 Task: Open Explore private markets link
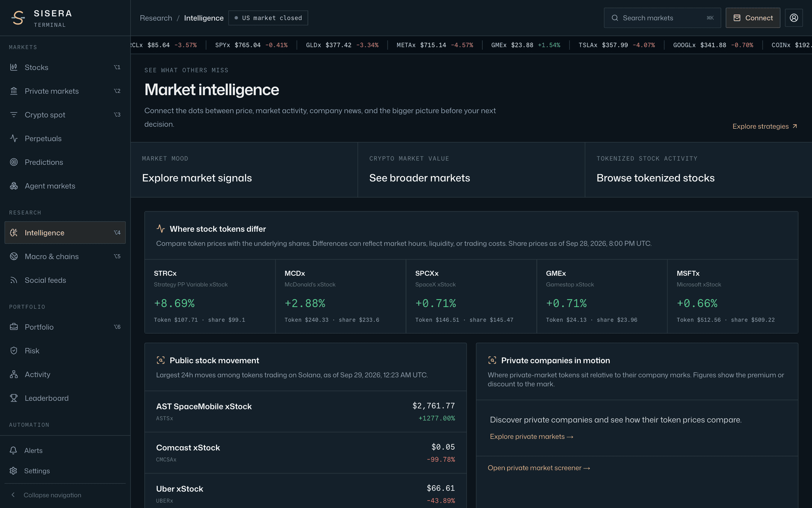[x=531, y=437]
